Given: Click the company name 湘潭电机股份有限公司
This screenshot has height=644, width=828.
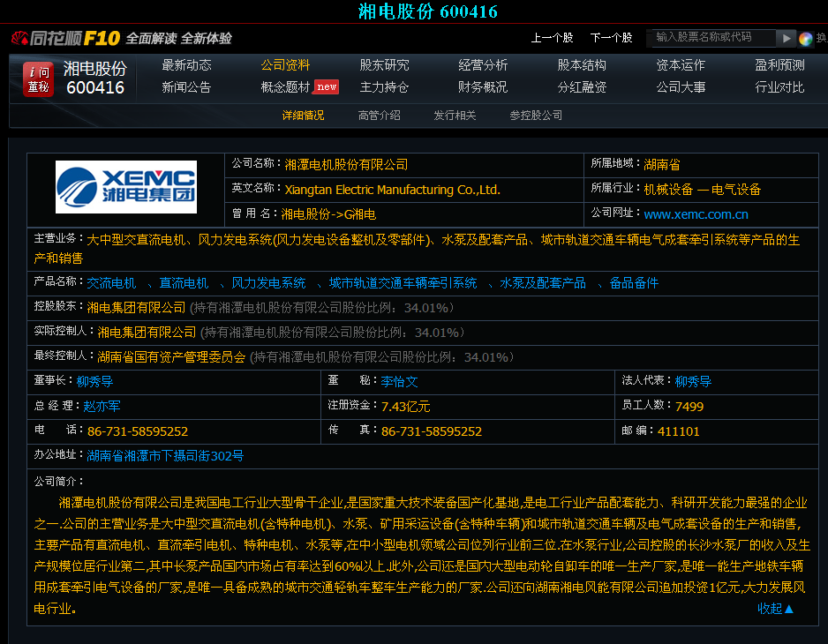Looking at the screenshot, I should point(346,165).
